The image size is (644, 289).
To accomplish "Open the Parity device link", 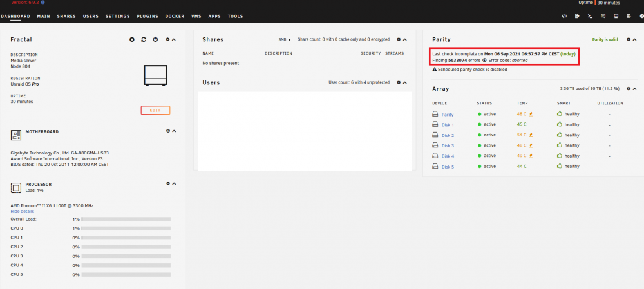I will tap(448, 115).
